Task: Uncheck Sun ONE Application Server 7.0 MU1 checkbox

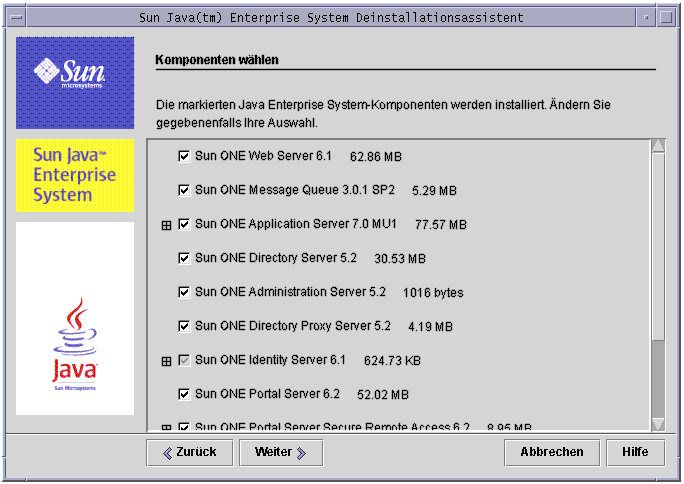Action: tap(184, 224)
